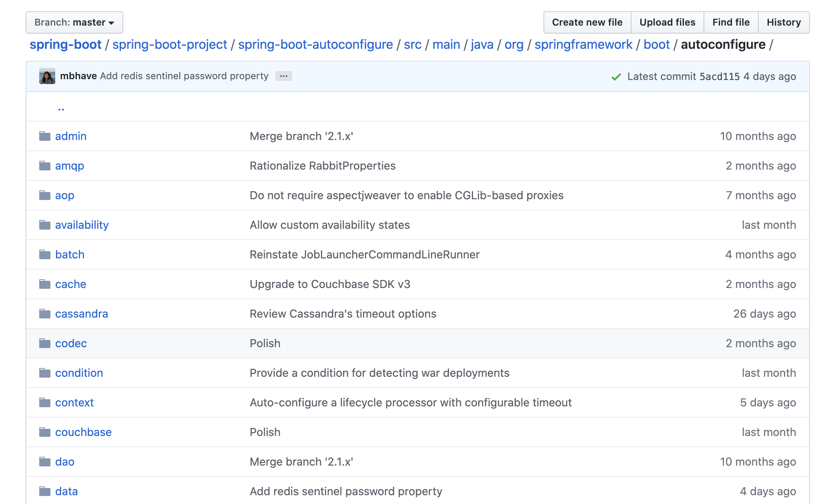The width and height of the screenshot is (830, 504).
Task: Open the data folder
Action: [x=65, y=491]
